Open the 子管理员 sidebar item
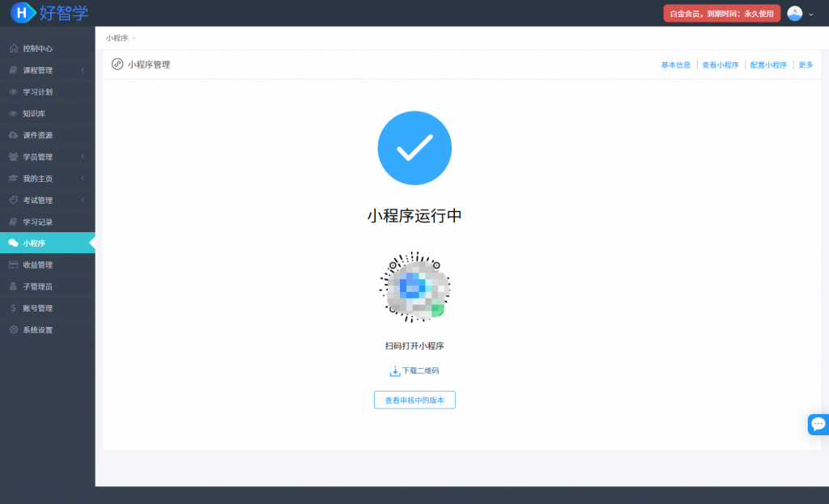This screenshot has width=829, height=504. (48, 286)
